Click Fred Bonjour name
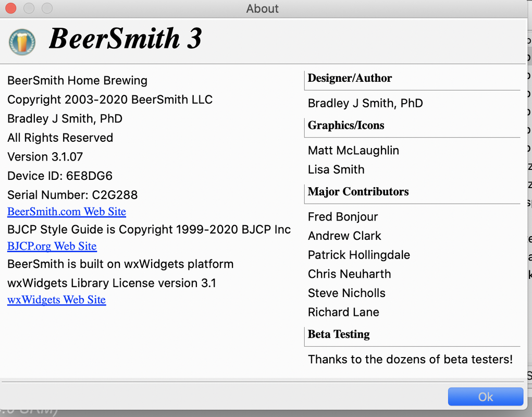 343,216
